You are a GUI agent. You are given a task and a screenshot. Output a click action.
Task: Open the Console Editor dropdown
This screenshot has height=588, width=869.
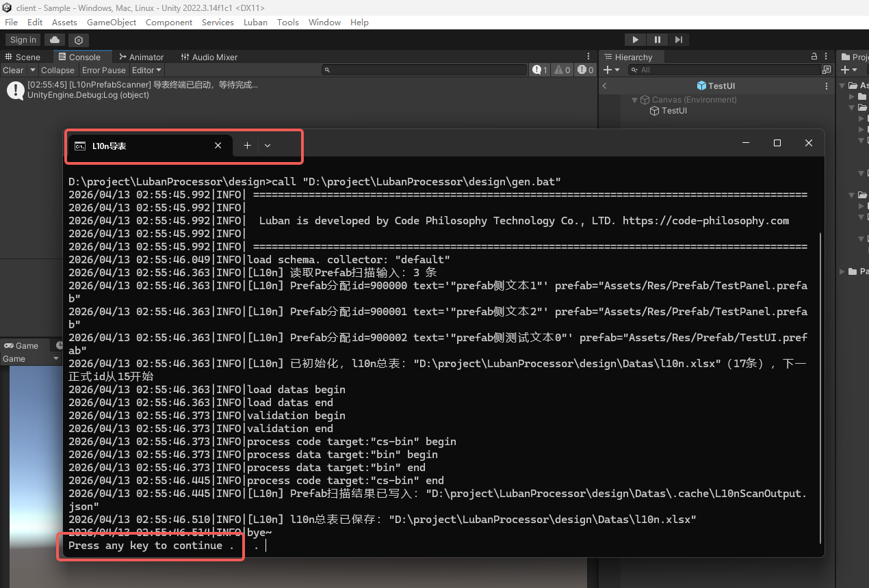[x=146, y=70]
